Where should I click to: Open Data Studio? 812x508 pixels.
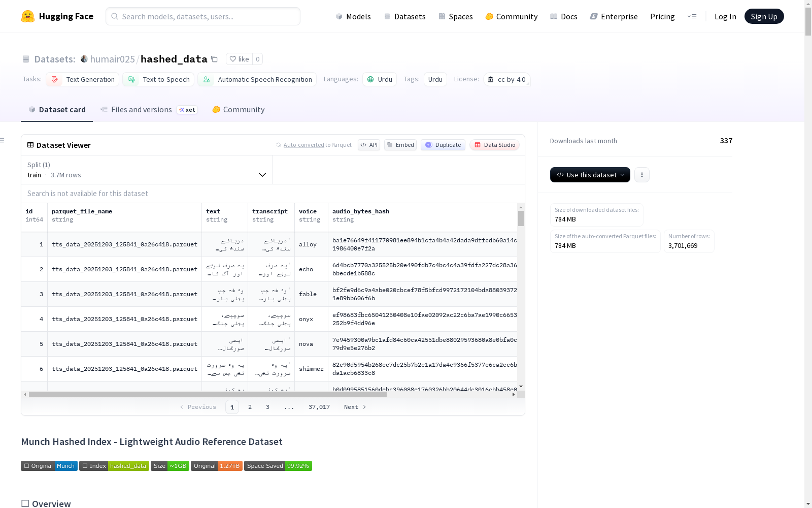tap(495, 145)
